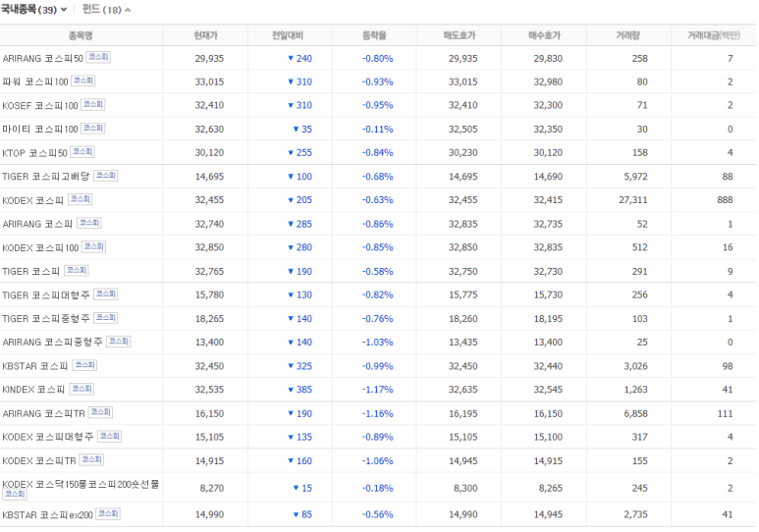759x532 pixels.
Task: Collapse the 펀드 (18) section
Action: (x=106, y=9)
